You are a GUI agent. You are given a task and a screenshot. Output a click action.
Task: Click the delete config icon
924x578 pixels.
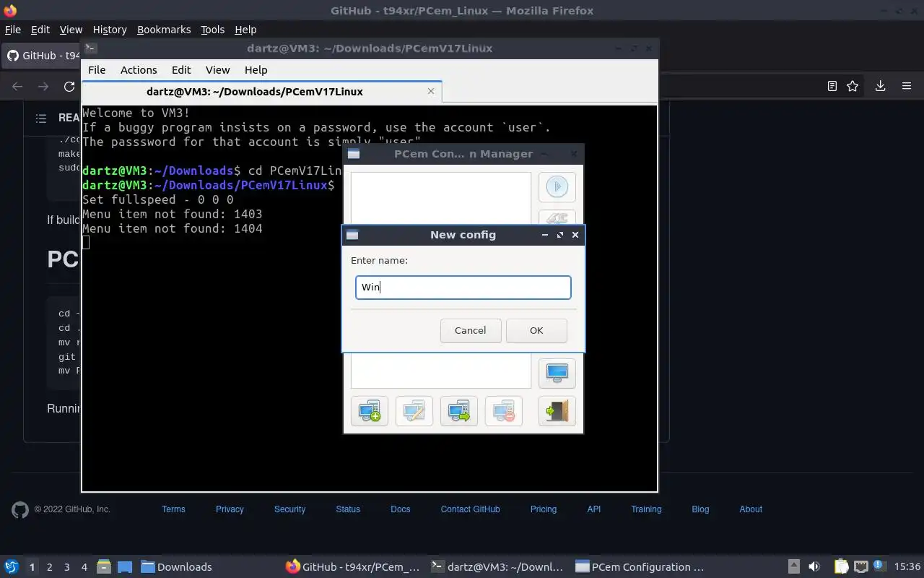[503, 411]
